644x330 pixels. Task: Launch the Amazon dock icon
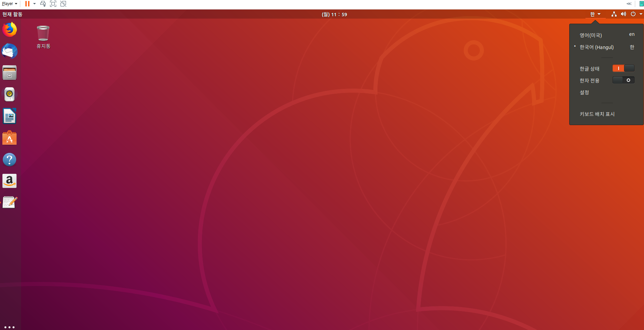point(9,181)
